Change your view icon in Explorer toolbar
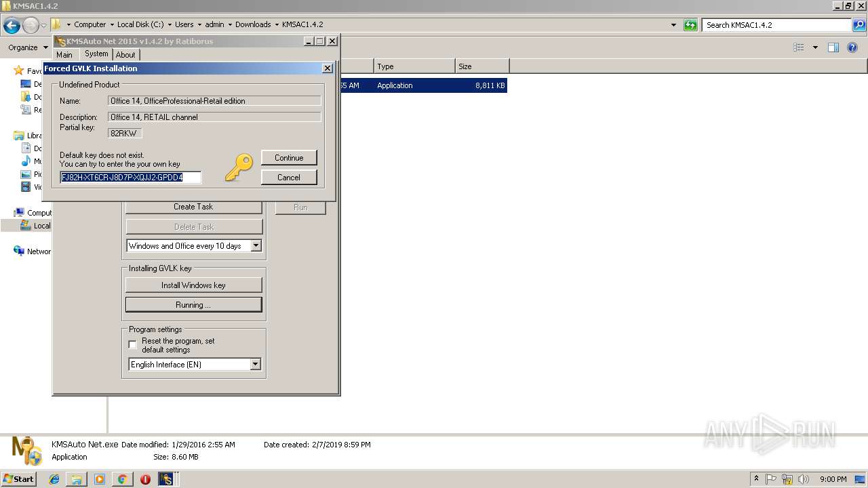Image resolution: width=868 pixels, height=488 pixels. click(x=799, y=47)
